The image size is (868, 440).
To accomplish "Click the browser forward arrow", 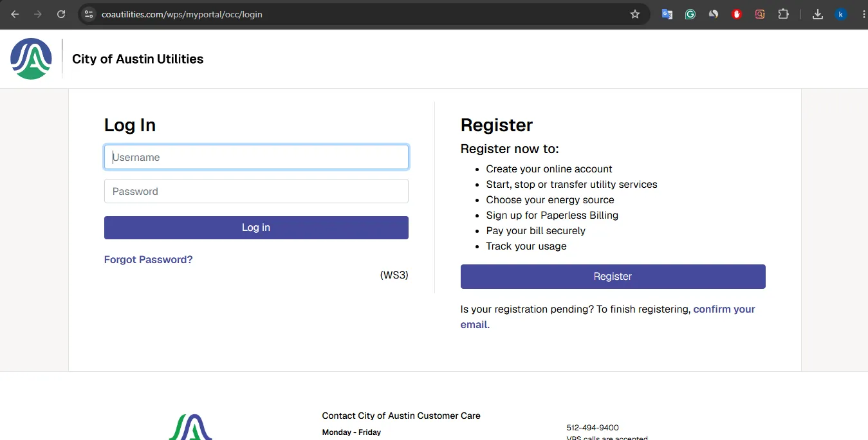I will 38,14.
